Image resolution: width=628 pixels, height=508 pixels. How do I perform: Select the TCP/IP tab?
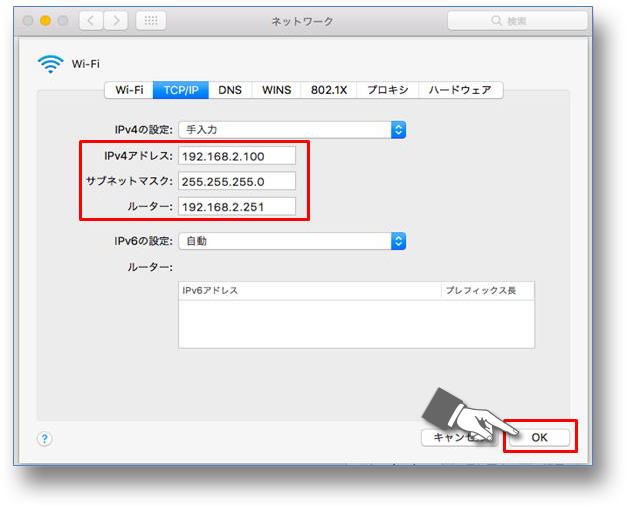point(181,90)
